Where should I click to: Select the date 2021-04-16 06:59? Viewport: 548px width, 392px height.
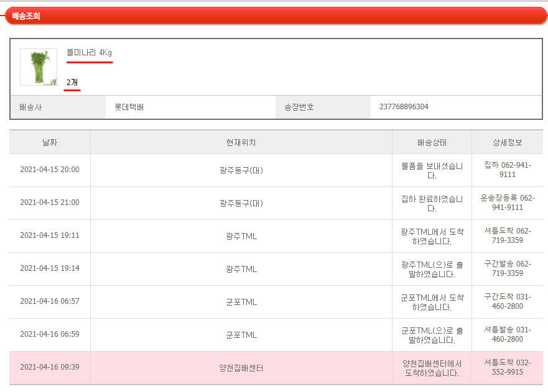coord(50,334)
